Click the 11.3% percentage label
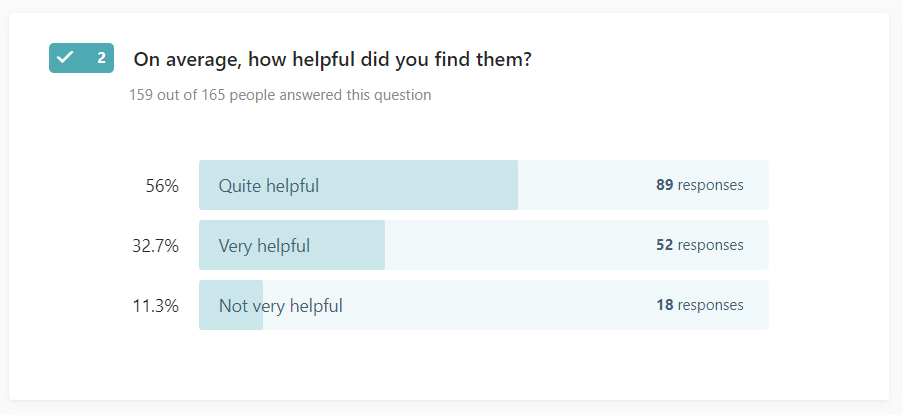 tap(155, 306)
